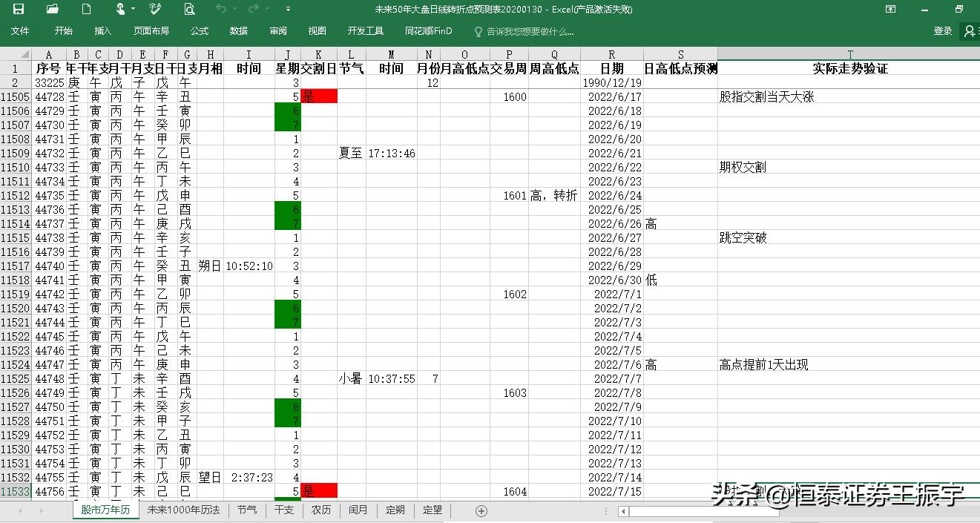
Task: Click the Save icon on Quick Access Toolbar
Action: (x=18, y=10)
